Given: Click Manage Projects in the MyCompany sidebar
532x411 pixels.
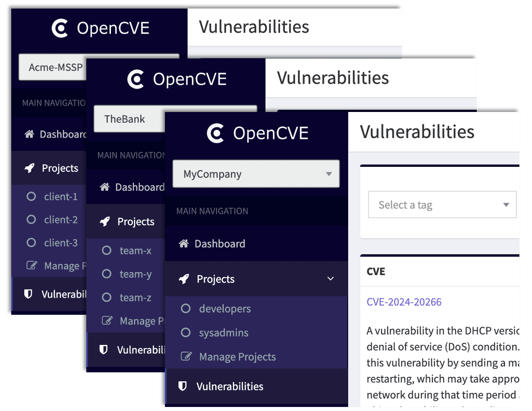Looking at the screenshot, I should pyautogui.click(x=237, y=356).
